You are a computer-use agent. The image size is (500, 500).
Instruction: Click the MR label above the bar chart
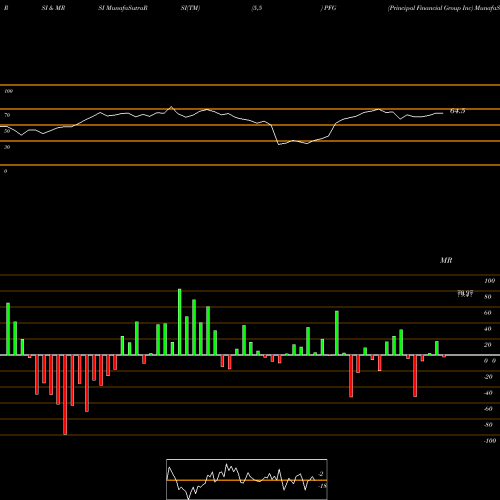point(446,260)
